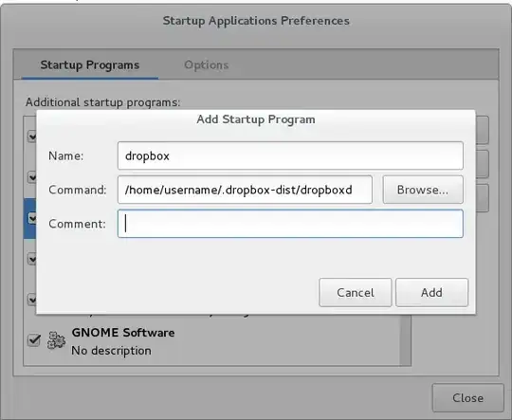The height and width of the screenshot is (420, 512).
Task: Focus the Command field with dropboxd path
Action: (245, 190)
